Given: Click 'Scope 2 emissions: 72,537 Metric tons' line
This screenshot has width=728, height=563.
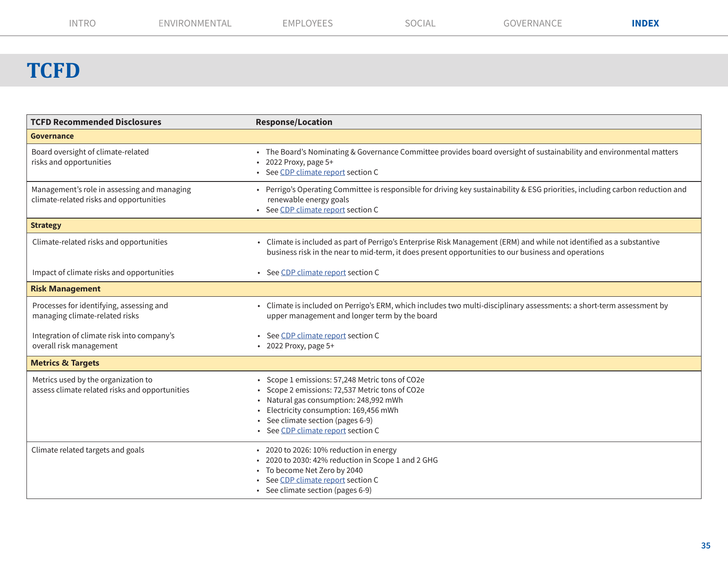Looking at the screenshot, I should tap(345, 390).
